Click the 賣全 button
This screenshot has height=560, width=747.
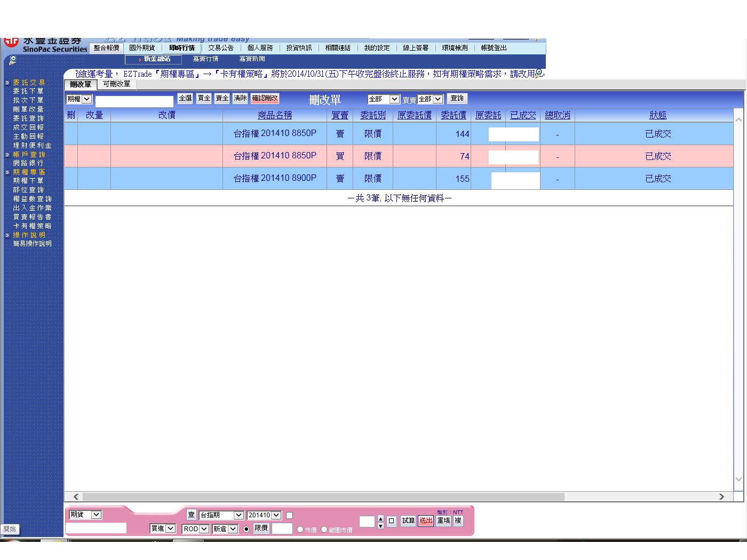coord(222,99)
